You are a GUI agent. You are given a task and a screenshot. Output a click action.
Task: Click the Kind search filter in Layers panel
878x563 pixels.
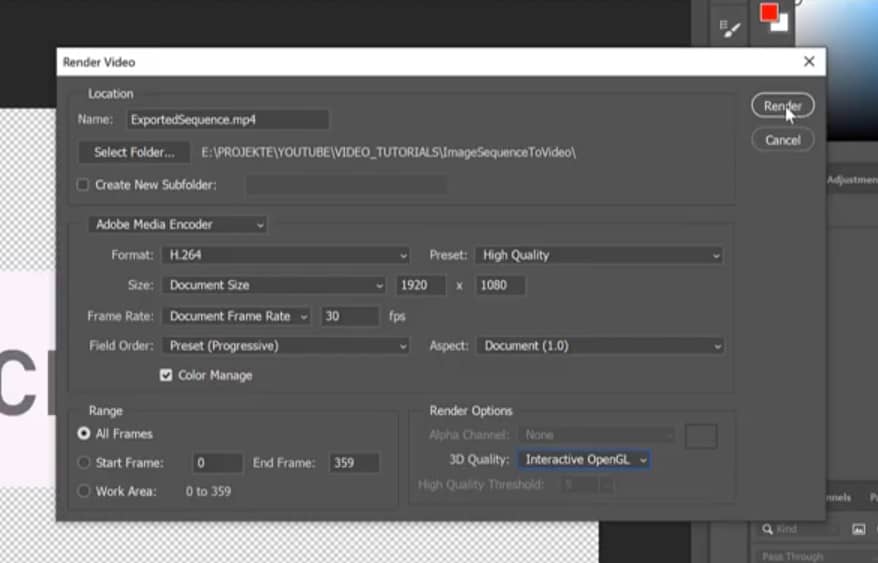[799, 529]
